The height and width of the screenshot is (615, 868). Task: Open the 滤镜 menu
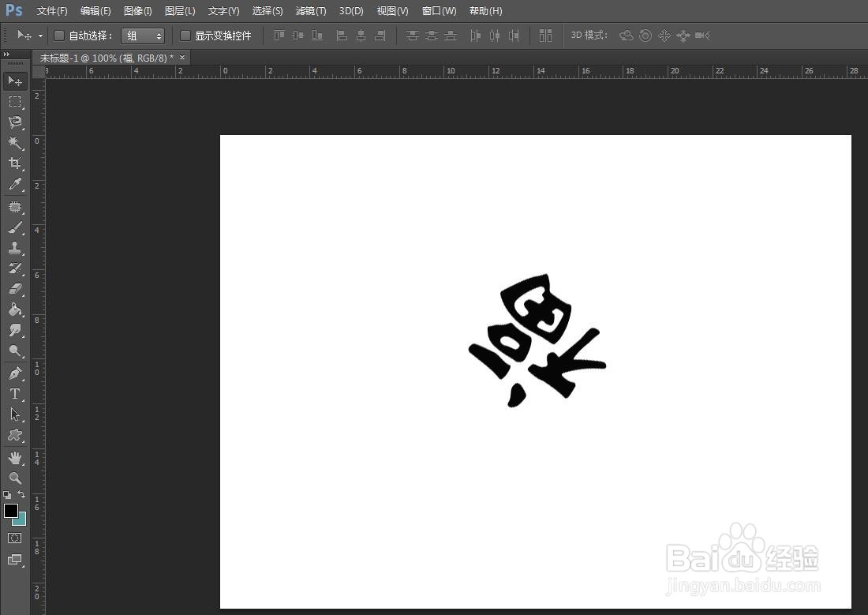[310, 10]
